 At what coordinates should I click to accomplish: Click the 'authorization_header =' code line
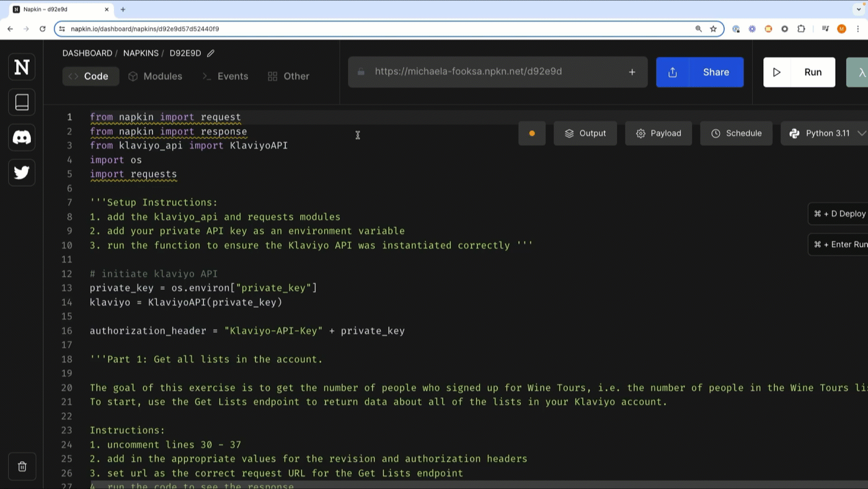(x=247, y=331)
